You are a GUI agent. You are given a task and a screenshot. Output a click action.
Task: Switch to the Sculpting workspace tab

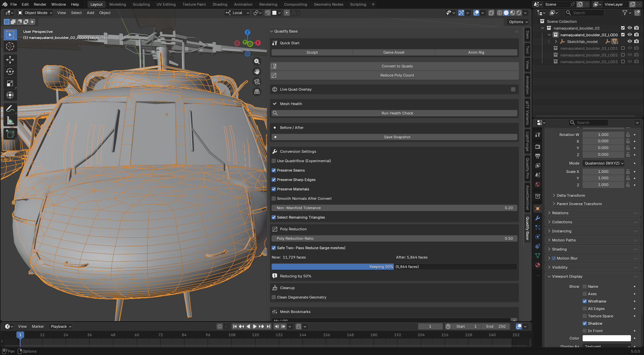[x=141, y=4]
